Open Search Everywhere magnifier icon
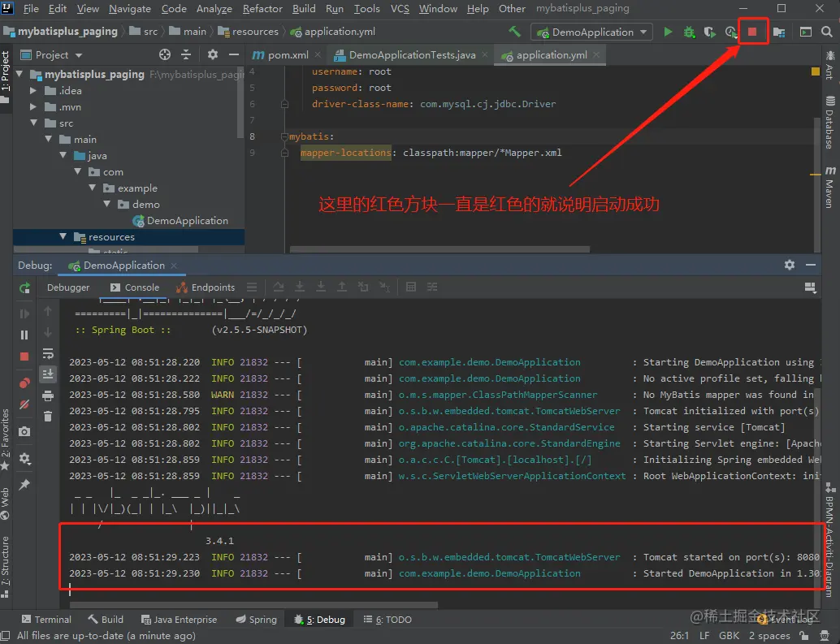 (827, 32)
